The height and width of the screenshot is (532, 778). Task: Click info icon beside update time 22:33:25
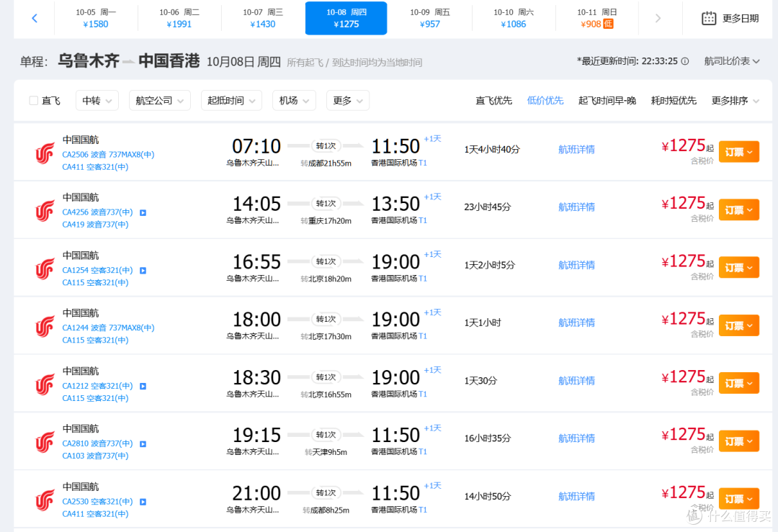pyautogui.click(x=685, y=61)
